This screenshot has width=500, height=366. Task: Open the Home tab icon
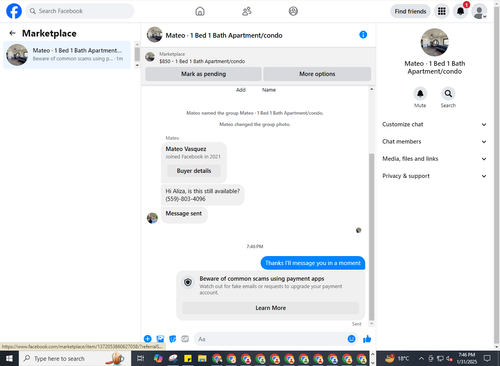coord(200,11)
